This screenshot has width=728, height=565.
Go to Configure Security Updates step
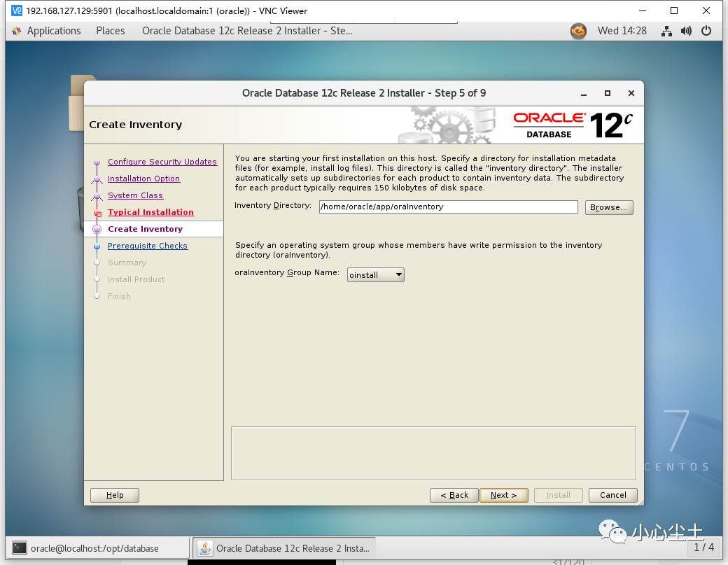(x=162, y=162)
